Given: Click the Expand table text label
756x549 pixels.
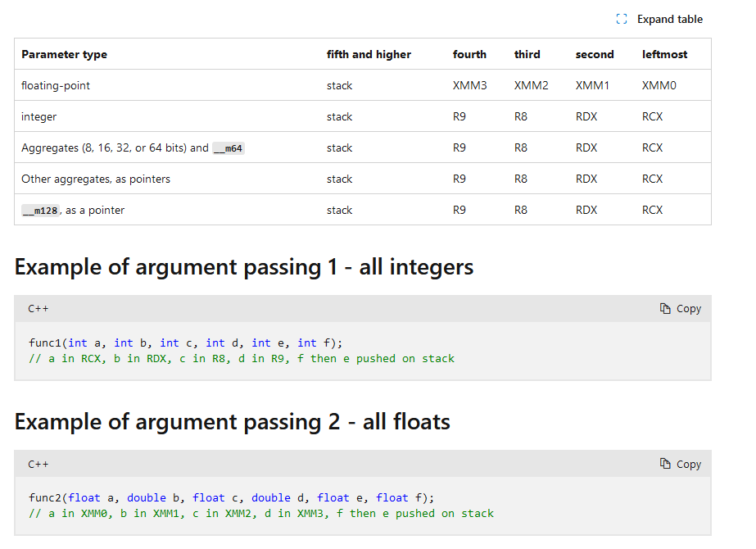Looking at the screenshot, I should point(669,19).
